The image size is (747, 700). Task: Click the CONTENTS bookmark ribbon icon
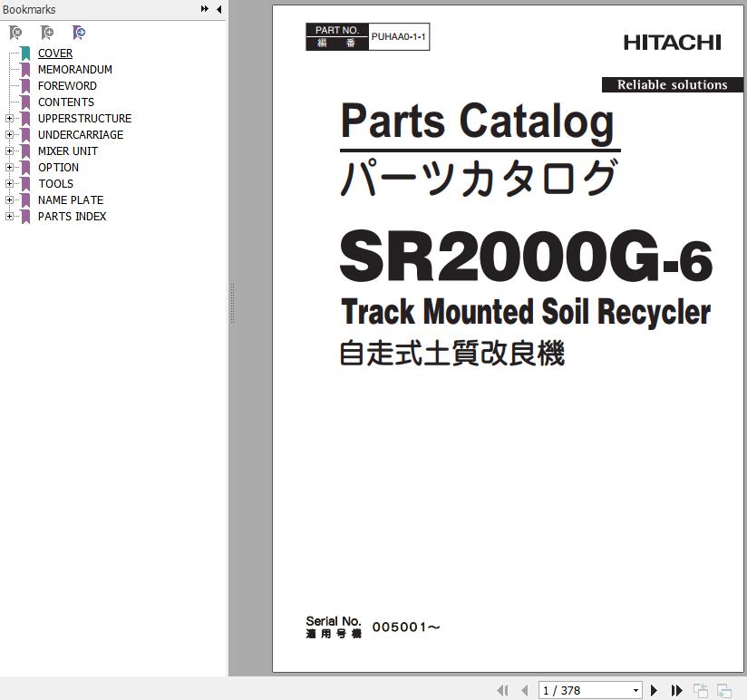tap(25, 102)
